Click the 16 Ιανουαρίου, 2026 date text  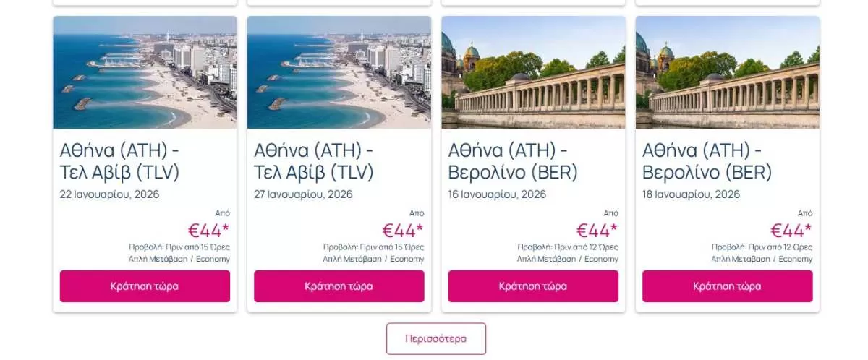498,194
